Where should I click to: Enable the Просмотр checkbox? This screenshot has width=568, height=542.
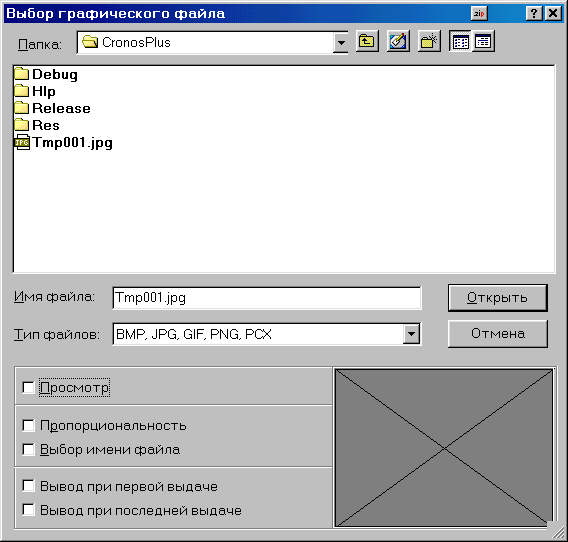click(28, 387)
